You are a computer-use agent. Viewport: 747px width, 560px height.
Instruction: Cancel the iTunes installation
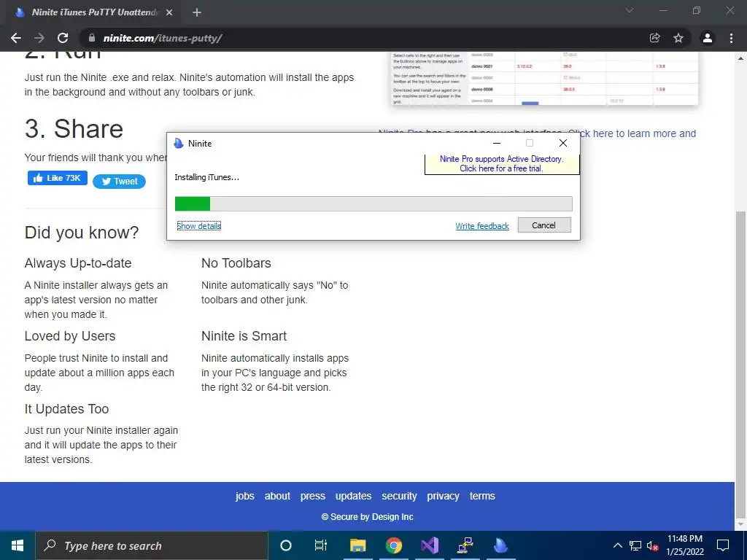(x=544, y=225)
